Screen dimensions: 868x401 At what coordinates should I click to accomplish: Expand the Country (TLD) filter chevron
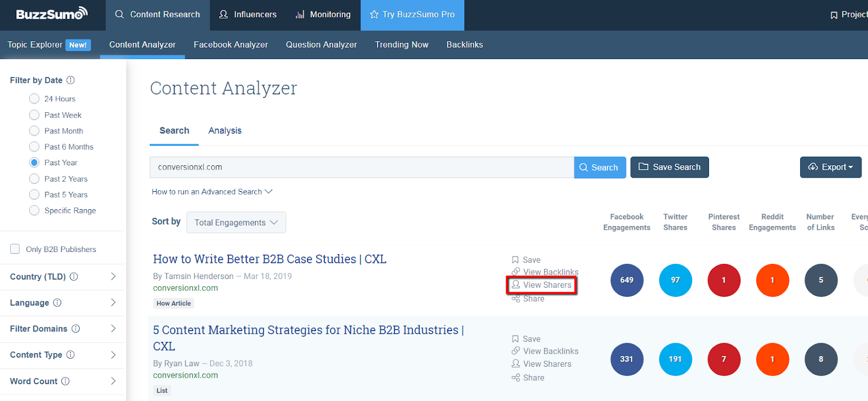[113, 276]
